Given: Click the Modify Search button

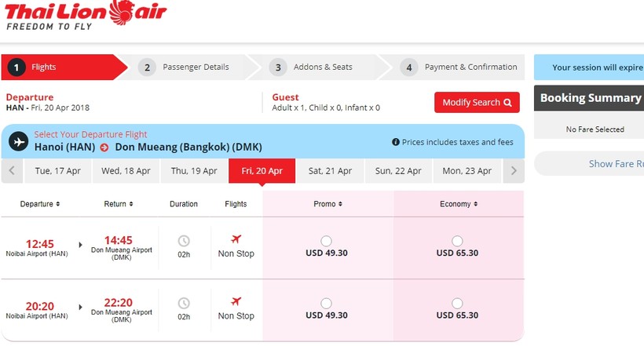Looking at the screenshot, I should coord(477,102).
